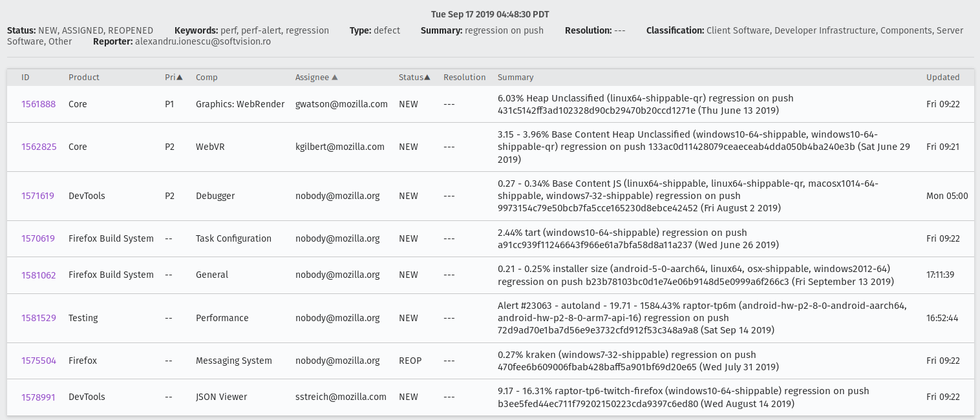The width and height of the screenshot is (980, 420).
Task: Click the sort arrow beside Status header
Action: coord(427,78)
